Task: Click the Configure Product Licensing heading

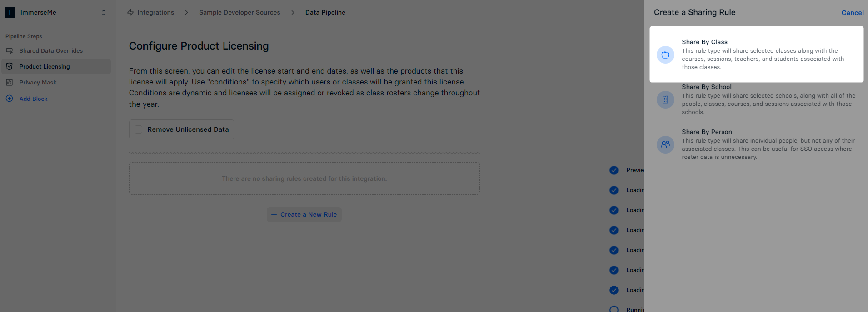Action: (x=199, y=46)
